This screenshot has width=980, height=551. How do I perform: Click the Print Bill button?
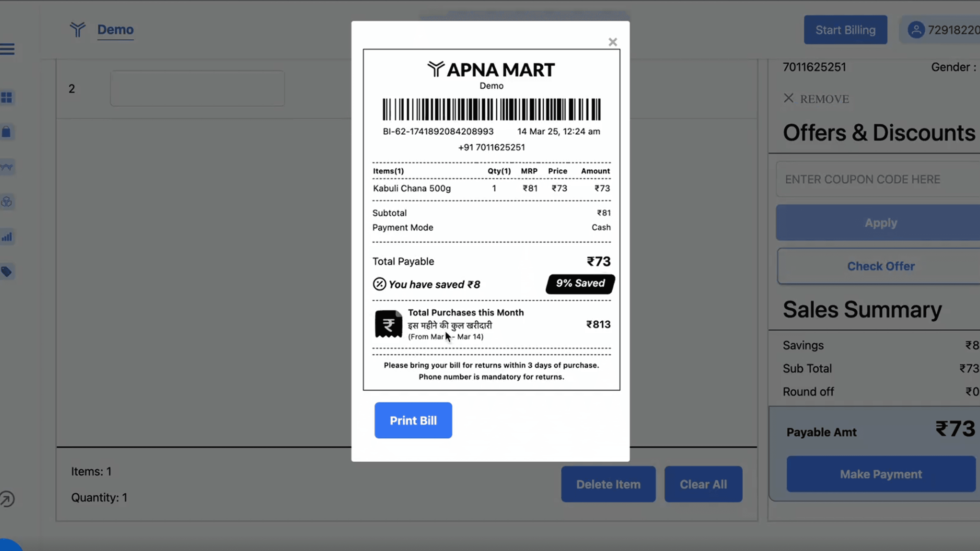pyautogui.click(x=413, y=420)
